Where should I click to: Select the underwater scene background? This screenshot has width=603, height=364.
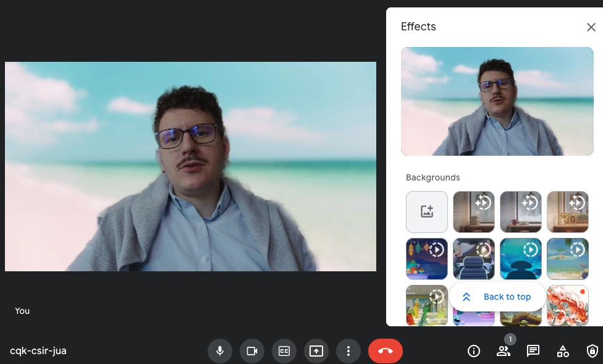click(x=521, y=259)
